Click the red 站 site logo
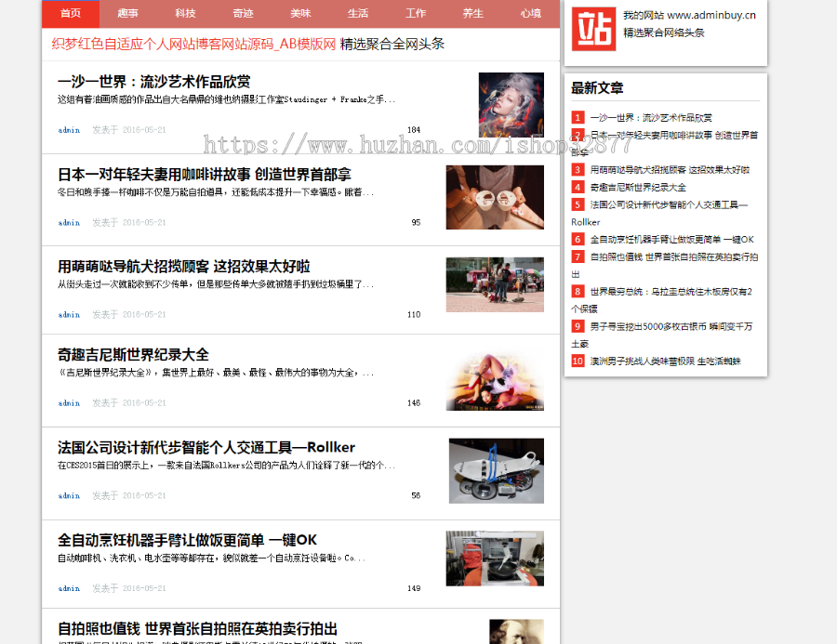 pyautogui.click(x=593, y=29)
